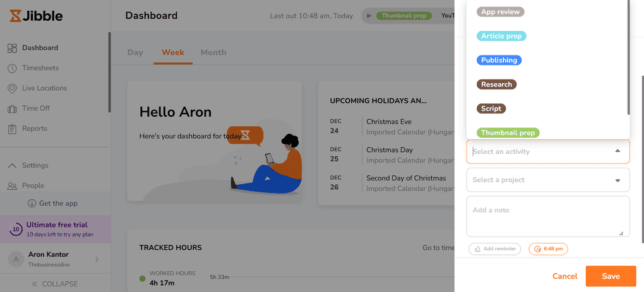This screenshot has height=292, width=644.
Task: Select Publishing activity
Action: point(499,61)
